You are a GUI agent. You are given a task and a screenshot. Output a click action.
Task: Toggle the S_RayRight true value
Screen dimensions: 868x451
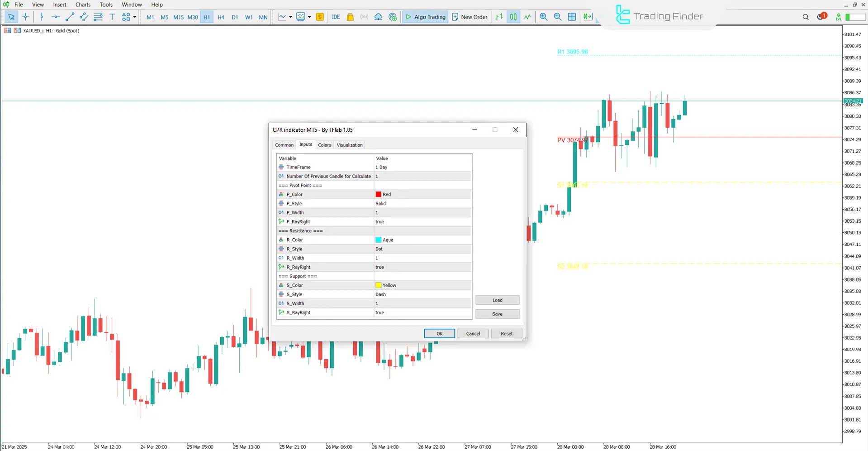tap(422, 312)
